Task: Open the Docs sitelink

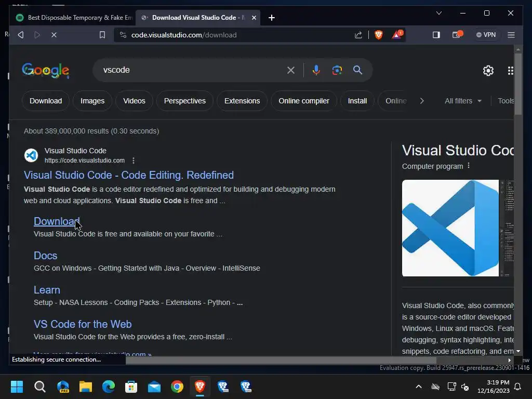Action: tap(46, 256)
